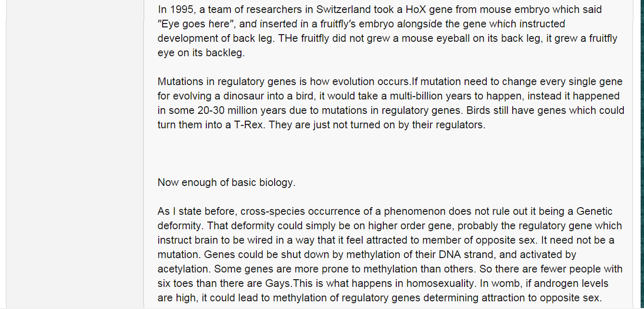Screen dimensions: 644x309
Task: Click the line "Now enough of basic biology."
Action: click(x=227, y=183)
